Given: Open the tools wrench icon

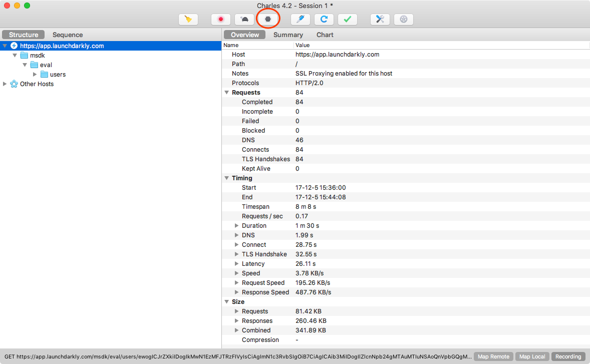Looking at the screenshot, I should coord(380,19).
